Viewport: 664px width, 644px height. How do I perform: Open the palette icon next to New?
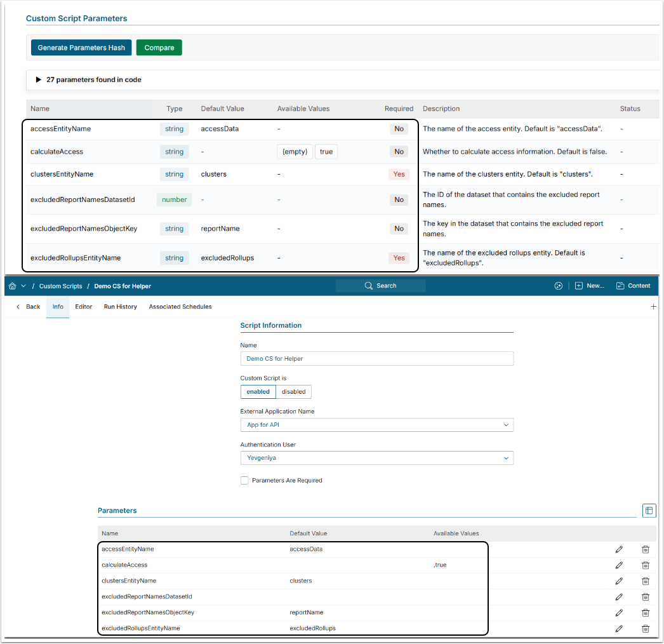coord(558,286)
